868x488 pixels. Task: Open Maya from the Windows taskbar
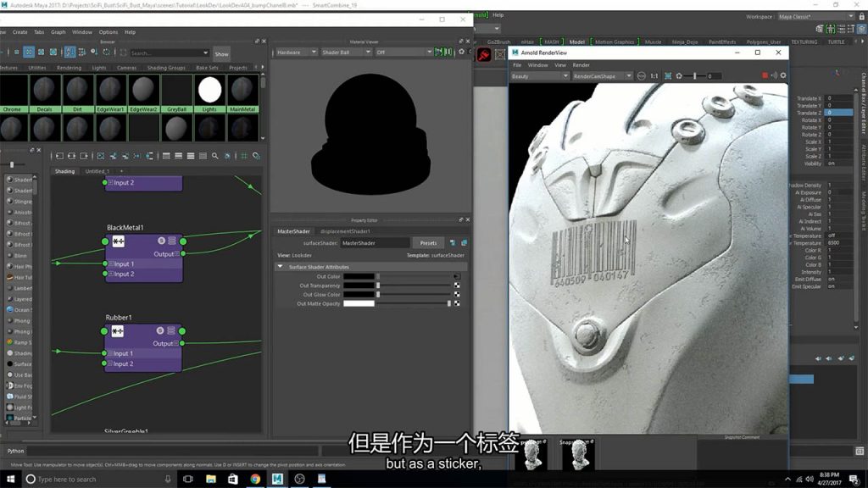pyautogui.click(x=277, y=479)
